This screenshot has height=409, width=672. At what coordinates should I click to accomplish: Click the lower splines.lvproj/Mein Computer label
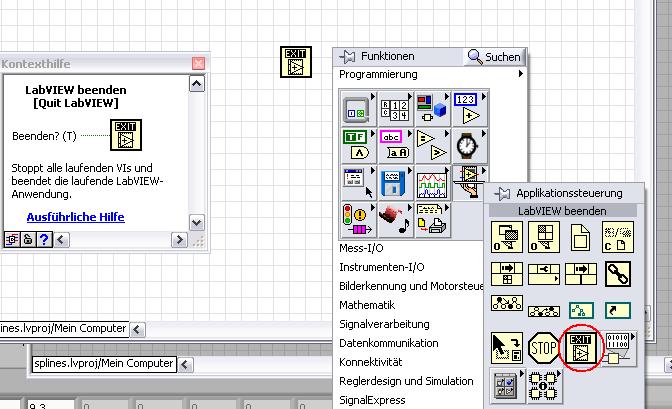coord(104,364)
